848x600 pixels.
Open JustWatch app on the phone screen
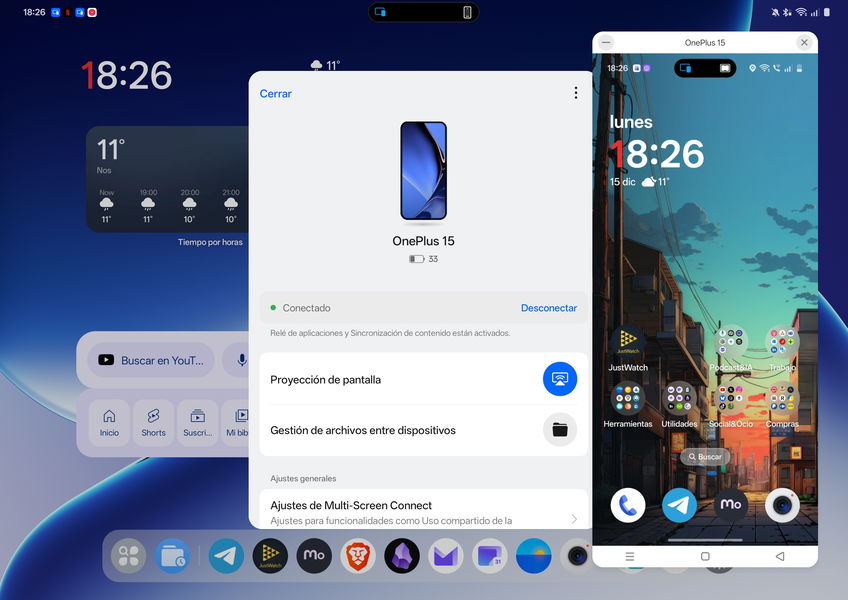pos(628,342)
